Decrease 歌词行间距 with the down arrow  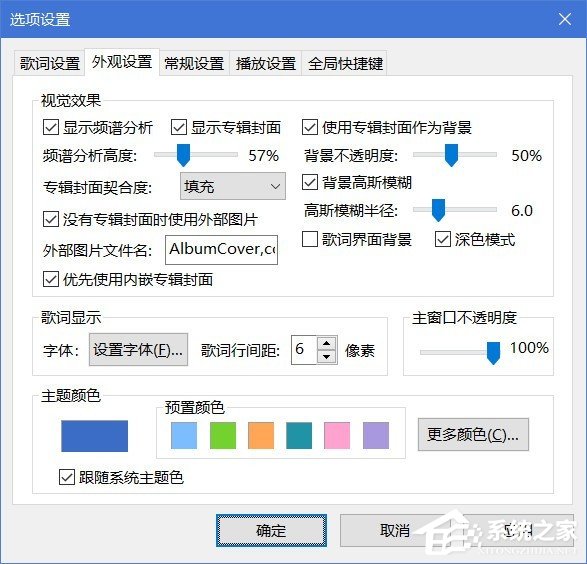click(327, 357)
